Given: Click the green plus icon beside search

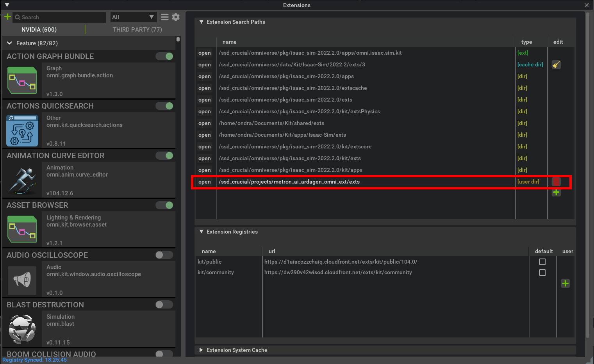Looking at the screenshot, I should click(7, 17).
